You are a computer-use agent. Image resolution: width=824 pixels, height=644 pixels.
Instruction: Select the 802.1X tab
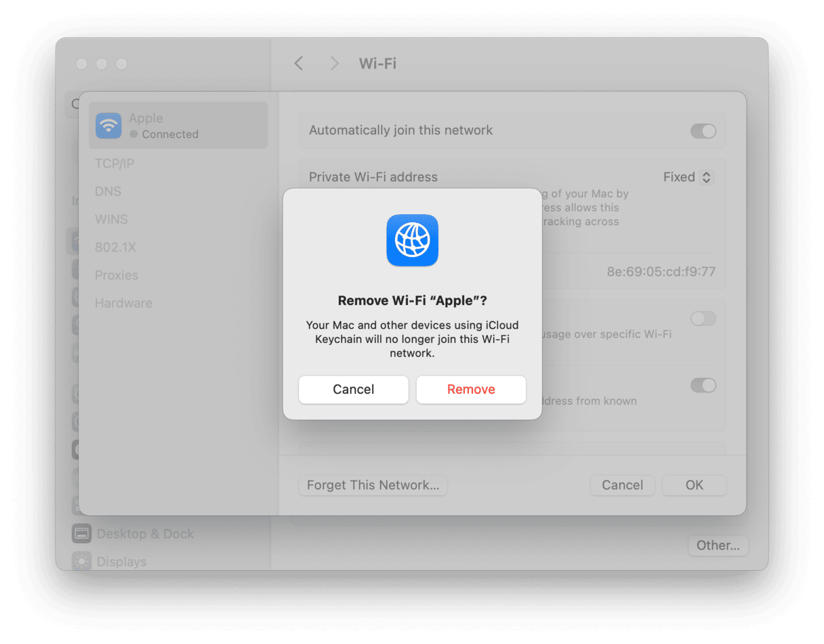click(x=115, y=247)
